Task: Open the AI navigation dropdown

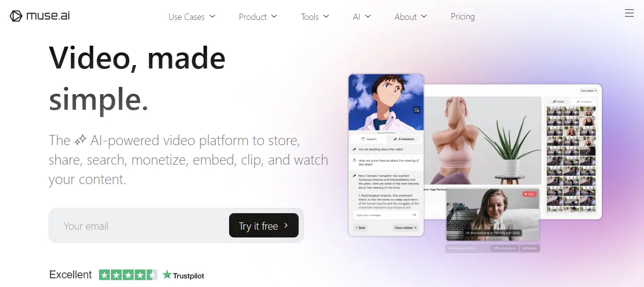Action: [x=362, y=17]
